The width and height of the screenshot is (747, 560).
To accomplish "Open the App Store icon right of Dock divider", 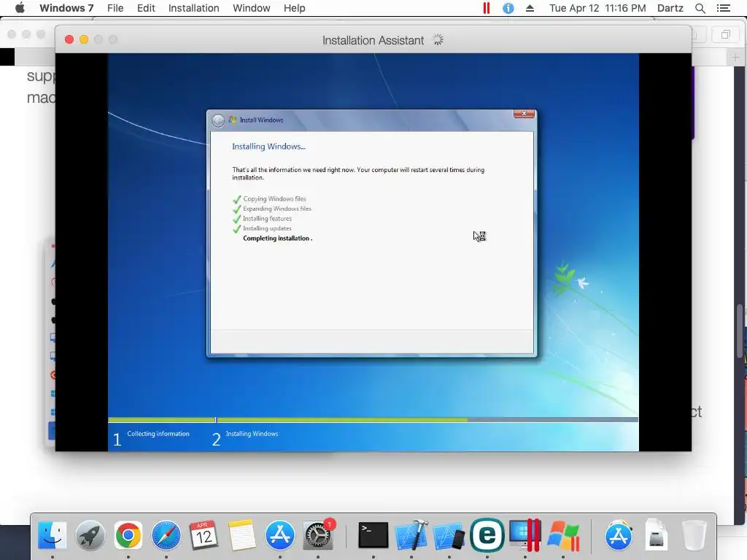I will pyautogui.click(x=619, y=535).
